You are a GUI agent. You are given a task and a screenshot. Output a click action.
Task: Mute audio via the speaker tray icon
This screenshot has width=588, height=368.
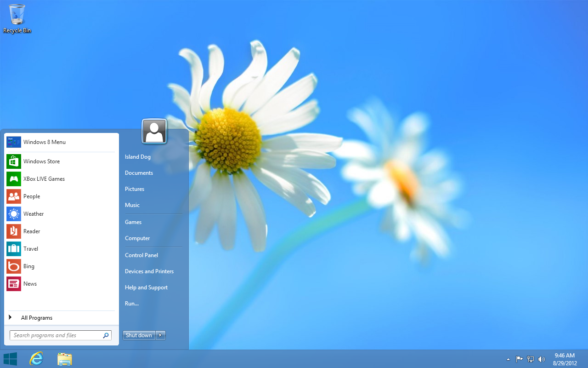[x=542, y=359]
